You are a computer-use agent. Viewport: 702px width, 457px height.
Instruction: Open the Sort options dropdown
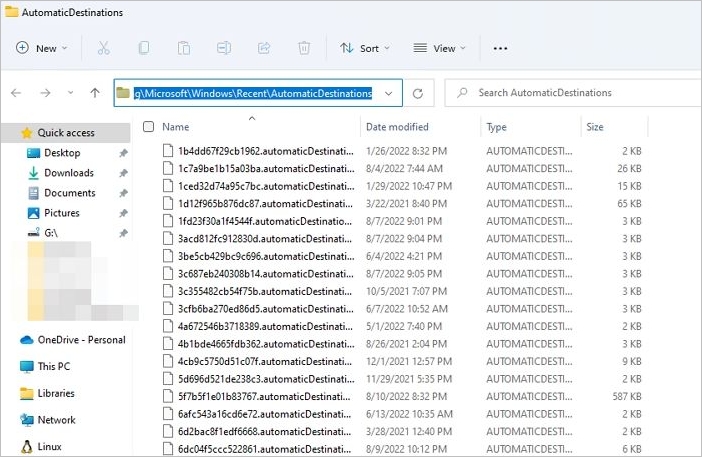point(365,48)
